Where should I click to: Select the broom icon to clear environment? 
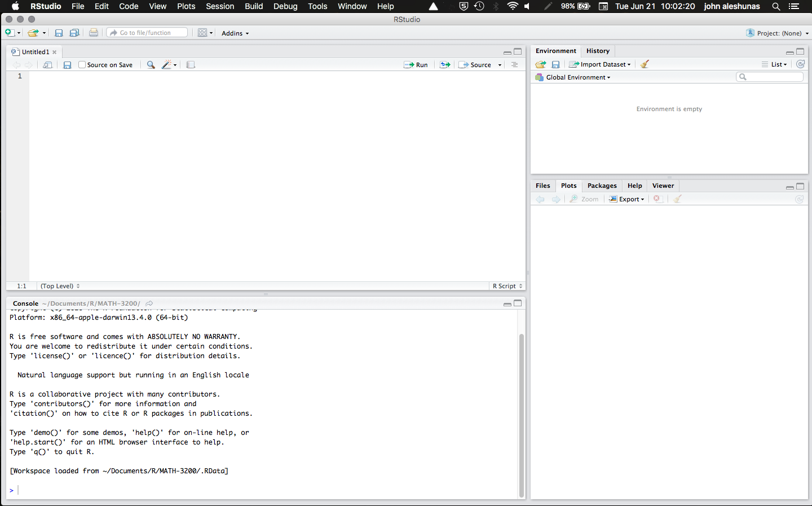[644, 64]
